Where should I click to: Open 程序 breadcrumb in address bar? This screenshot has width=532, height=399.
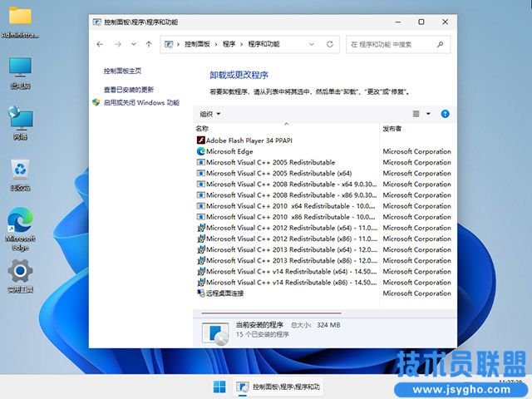(x=229, y=44)
